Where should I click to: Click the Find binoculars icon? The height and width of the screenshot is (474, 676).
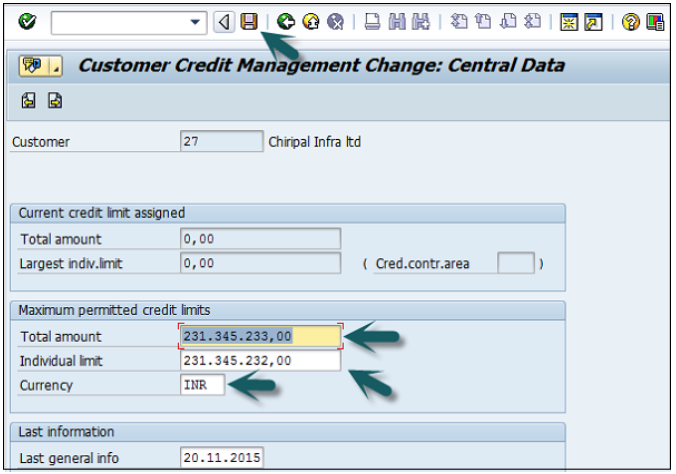397,21
